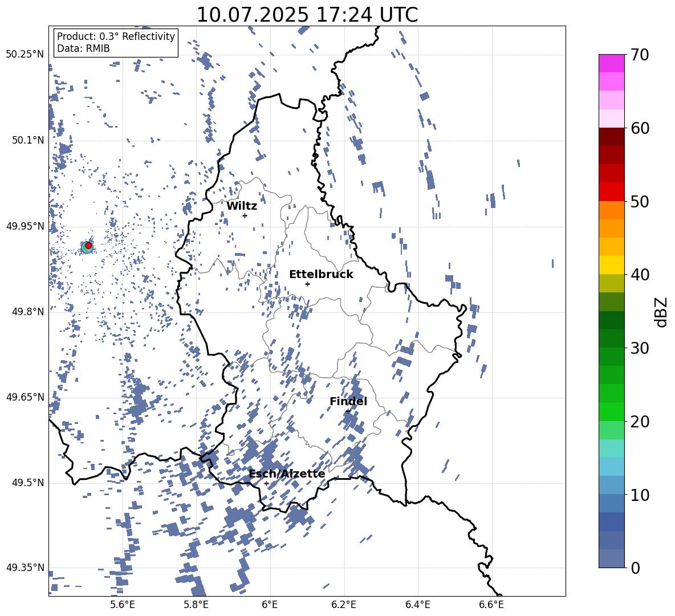Click the yellow 40 dBZ colorbar segment
This screenshot has height=616, width=675.
tap(611, 265)
